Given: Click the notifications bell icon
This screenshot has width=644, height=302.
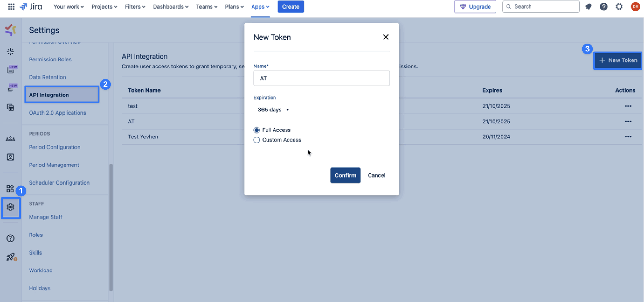Looking at the screenshot, I should pos(588,6).
